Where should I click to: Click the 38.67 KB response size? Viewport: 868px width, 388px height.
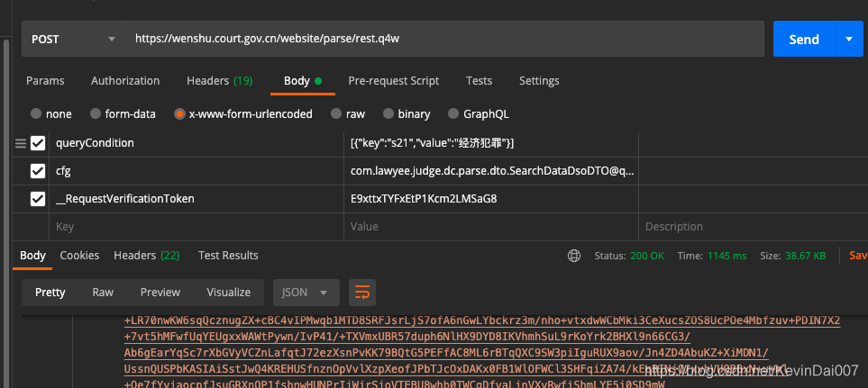tap(806, 256)
